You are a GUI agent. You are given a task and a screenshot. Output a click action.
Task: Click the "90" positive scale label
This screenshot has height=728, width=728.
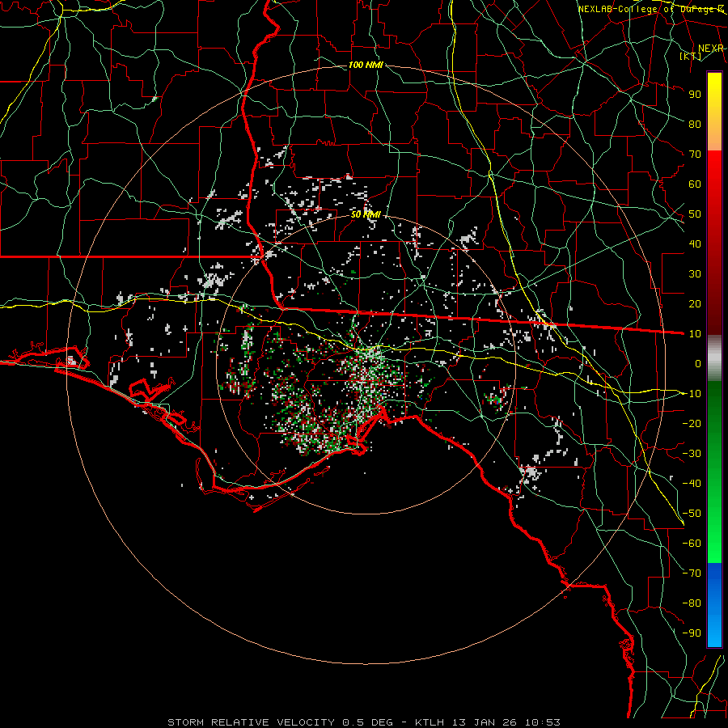(x=695, y=95)
